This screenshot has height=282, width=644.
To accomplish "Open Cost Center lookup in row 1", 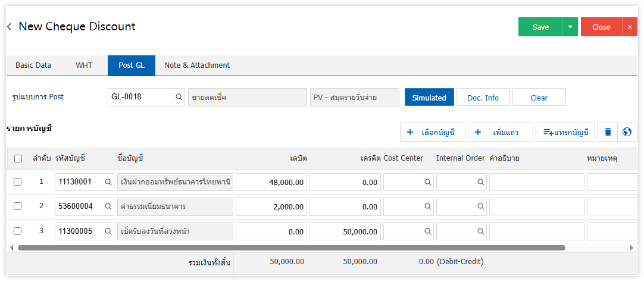I will coord(427,182).
